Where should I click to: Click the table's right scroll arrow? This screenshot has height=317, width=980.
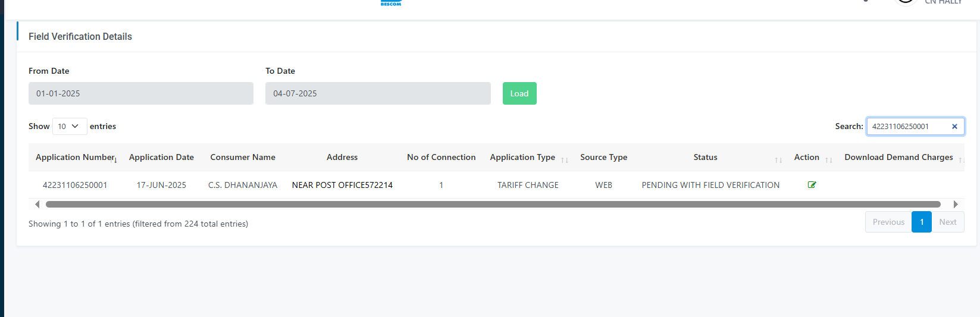click(956, 205)
